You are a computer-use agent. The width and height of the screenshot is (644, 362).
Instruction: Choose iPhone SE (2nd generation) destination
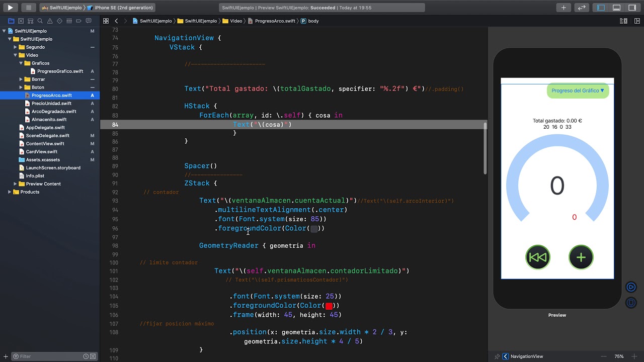pos(120,8)
